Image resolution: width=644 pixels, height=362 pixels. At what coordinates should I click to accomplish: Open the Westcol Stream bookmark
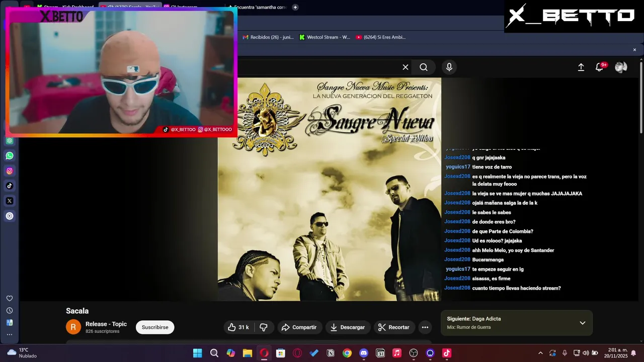325,37
